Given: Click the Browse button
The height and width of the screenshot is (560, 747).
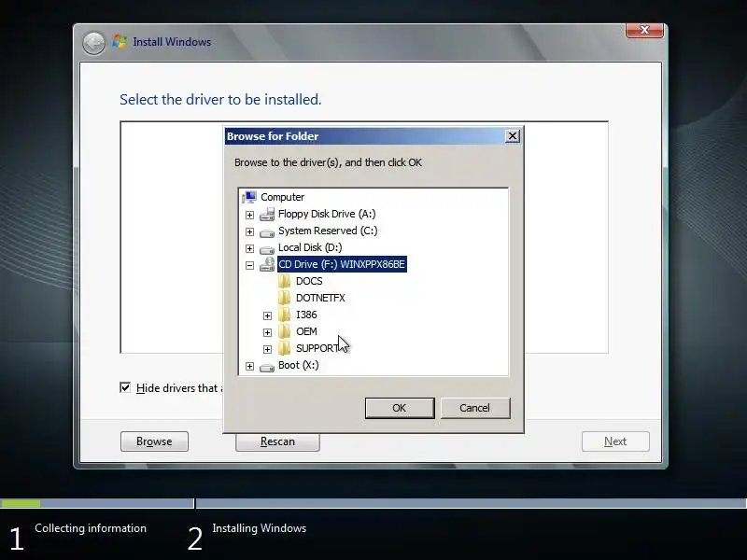Looking at the screenshot, I should pyautogui.click(x=154, y=441).
